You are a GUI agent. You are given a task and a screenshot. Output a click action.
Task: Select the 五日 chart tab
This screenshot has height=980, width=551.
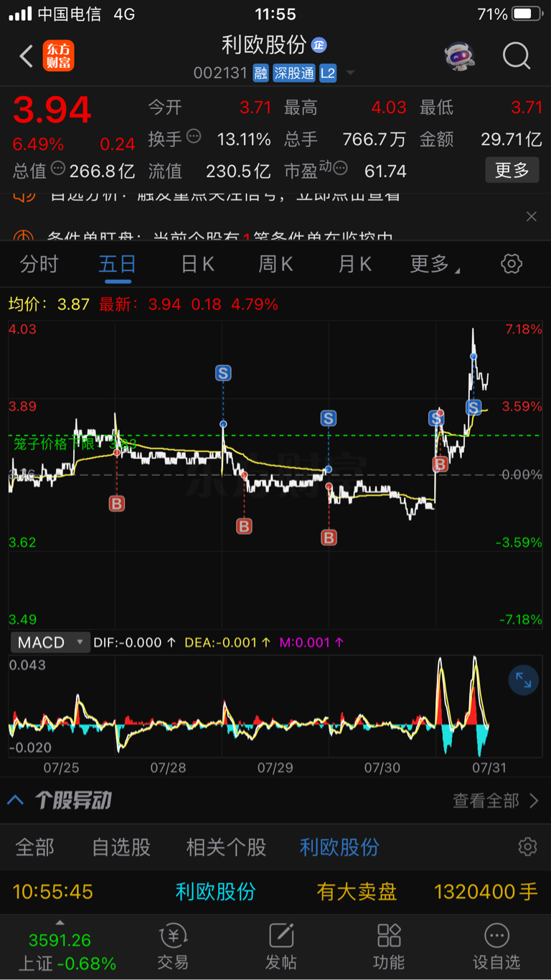[118, 264]
